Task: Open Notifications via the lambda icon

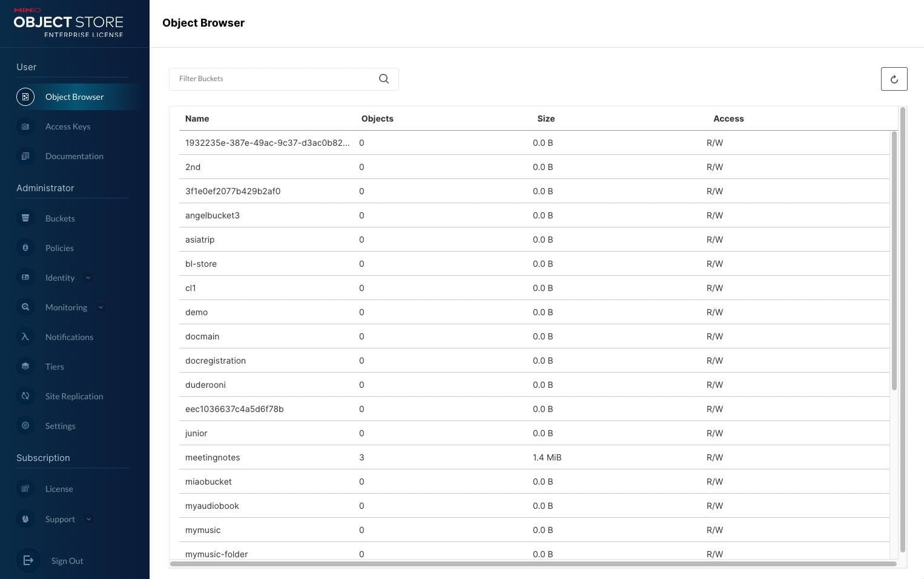Action: click(x=25, y=336)
